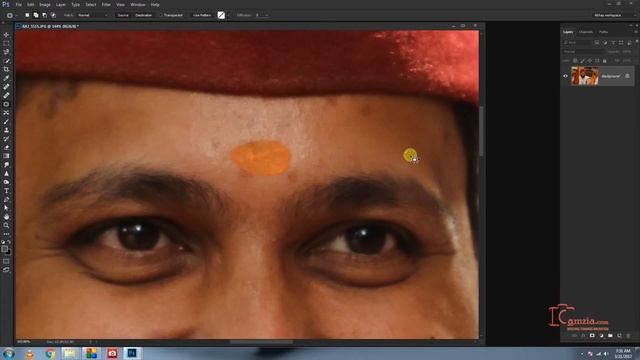Open the Patch mode Normal dropdown
Screen dimensions: 640x360
(93, 15)
